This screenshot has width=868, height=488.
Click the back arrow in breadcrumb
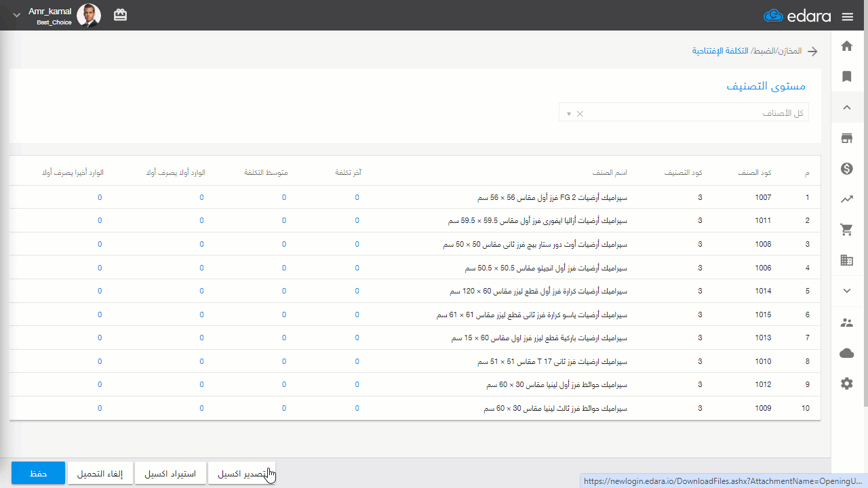coord(812,52)
